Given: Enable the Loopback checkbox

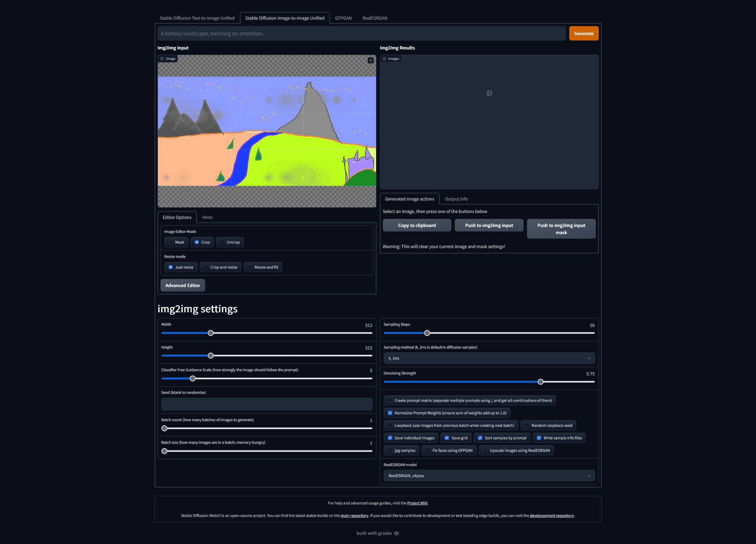Looking at the screenshot, I should pos(390,425).
